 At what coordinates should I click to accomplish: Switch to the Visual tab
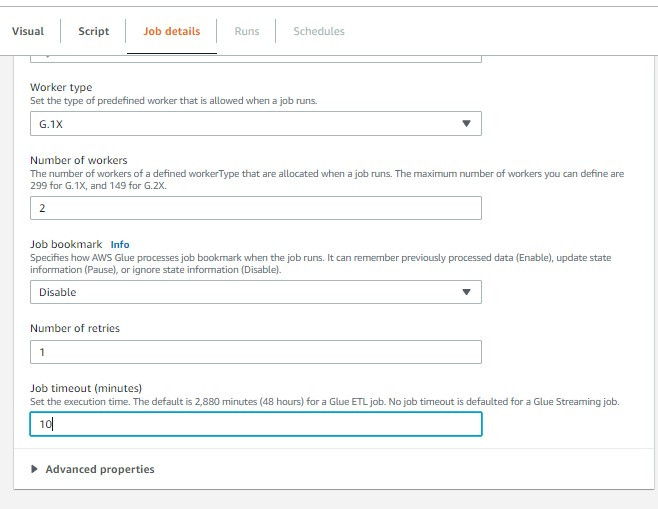(28, 31)
